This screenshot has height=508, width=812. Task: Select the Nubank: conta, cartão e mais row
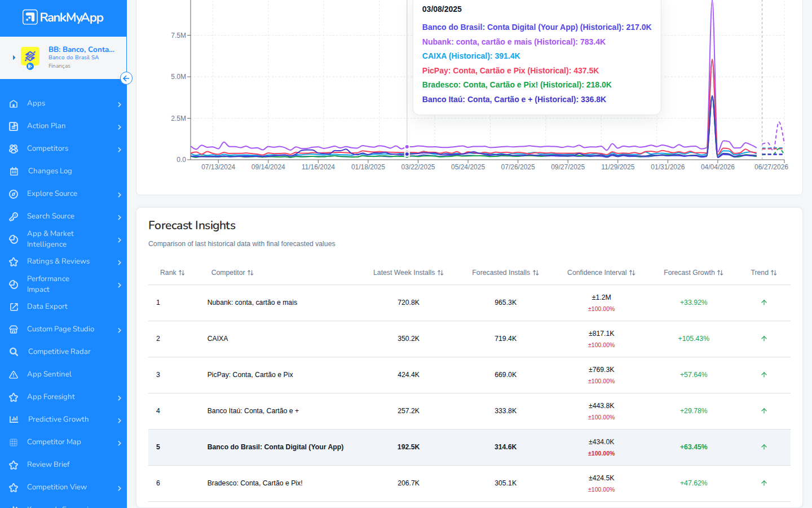469,303
